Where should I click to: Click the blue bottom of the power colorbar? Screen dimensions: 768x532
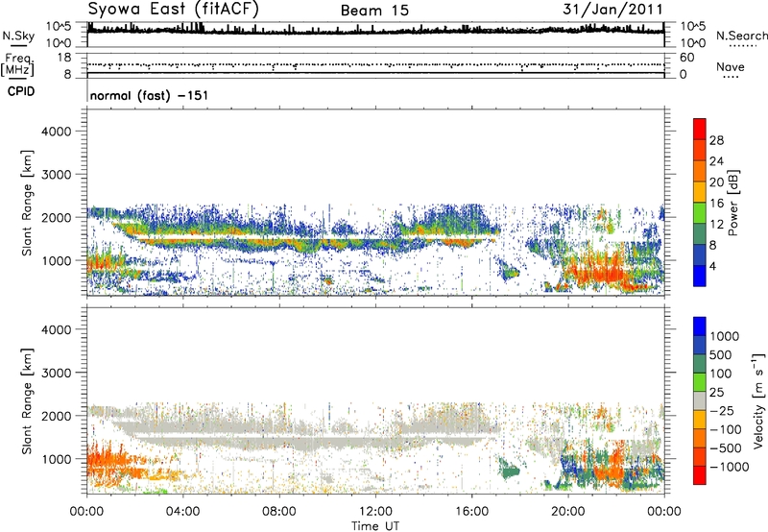pos(700,276)
